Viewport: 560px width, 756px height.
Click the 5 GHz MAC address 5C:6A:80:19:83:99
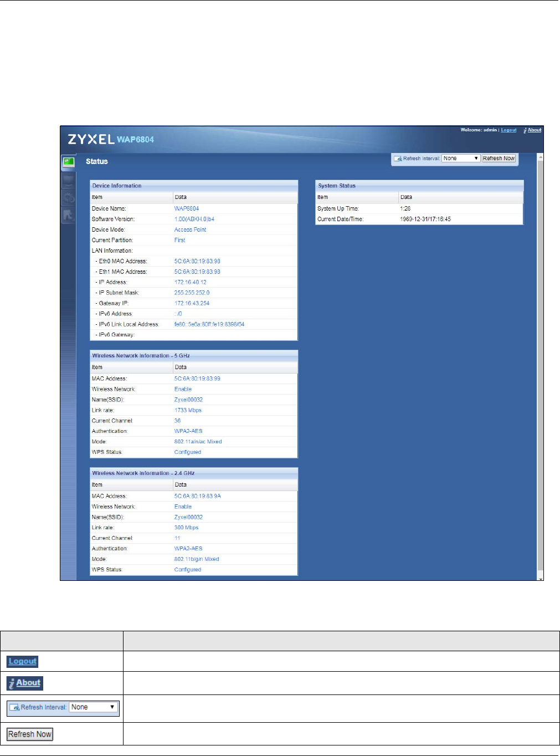[197, 379]
